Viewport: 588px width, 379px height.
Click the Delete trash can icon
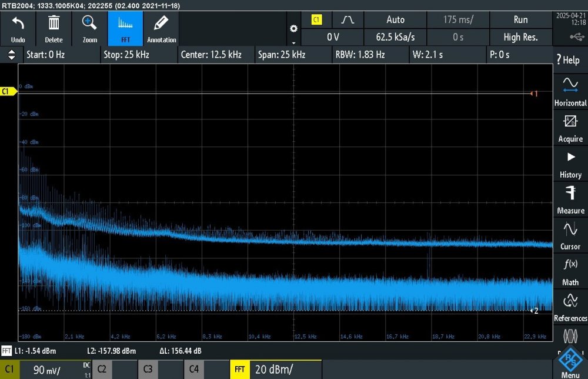(54, 24)
